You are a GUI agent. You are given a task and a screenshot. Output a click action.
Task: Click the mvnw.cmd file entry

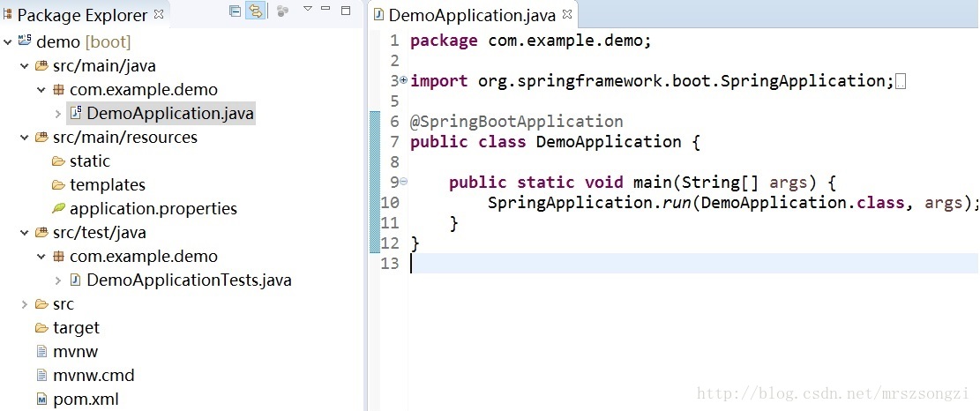click(94, 375)
